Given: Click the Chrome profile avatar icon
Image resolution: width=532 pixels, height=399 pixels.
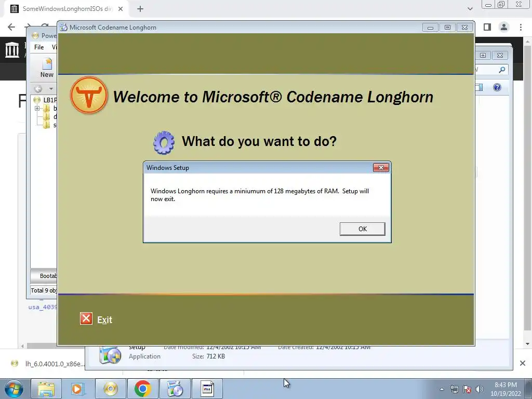Looking at the screenshot, I should tap(504, 27).
